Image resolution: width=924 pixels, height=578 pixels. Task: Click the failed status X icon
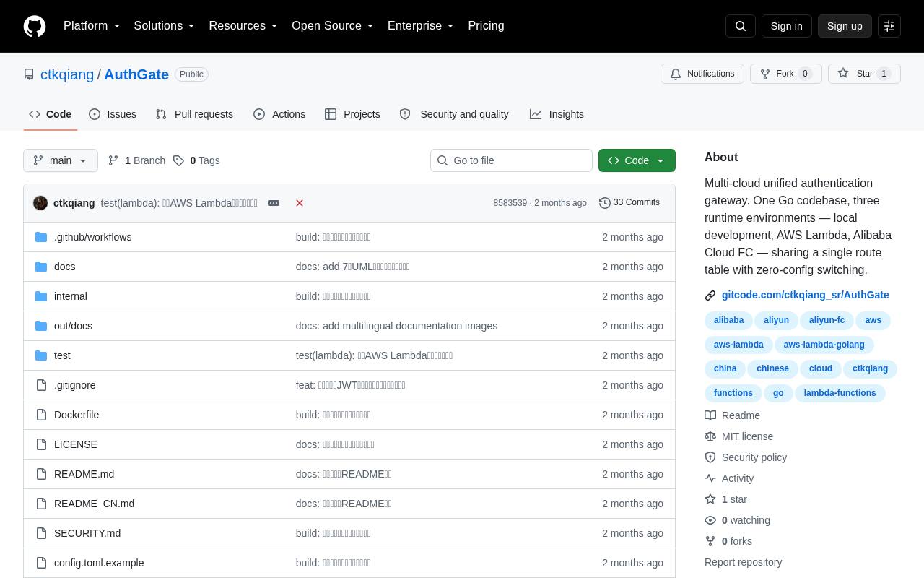(x=300, y=203)
